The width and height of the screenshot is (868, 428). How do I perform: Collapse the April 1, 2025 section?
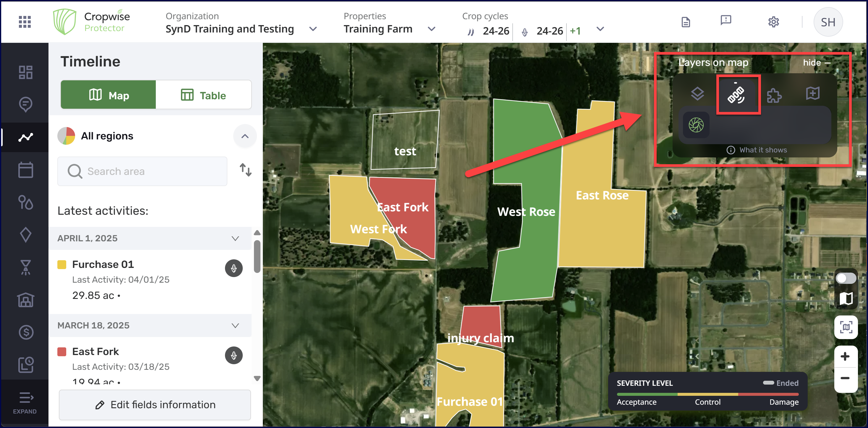(235, 238)
